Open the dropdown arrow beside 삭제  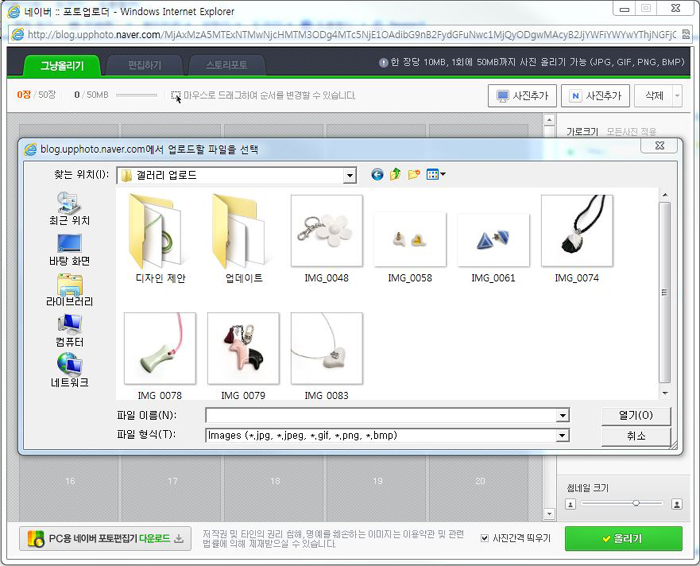tap(677, 96)
